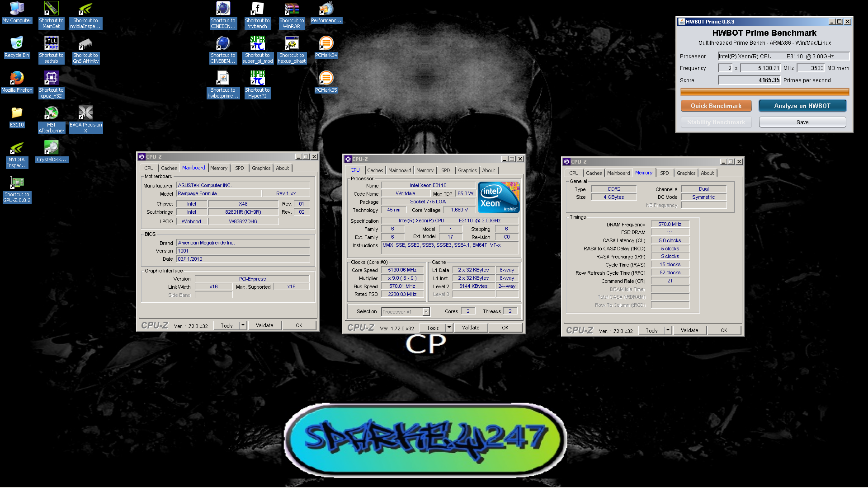
Task: Switch to Caches tab in Mainboard CPU-Z window
Action: click(x=169, y=168)
